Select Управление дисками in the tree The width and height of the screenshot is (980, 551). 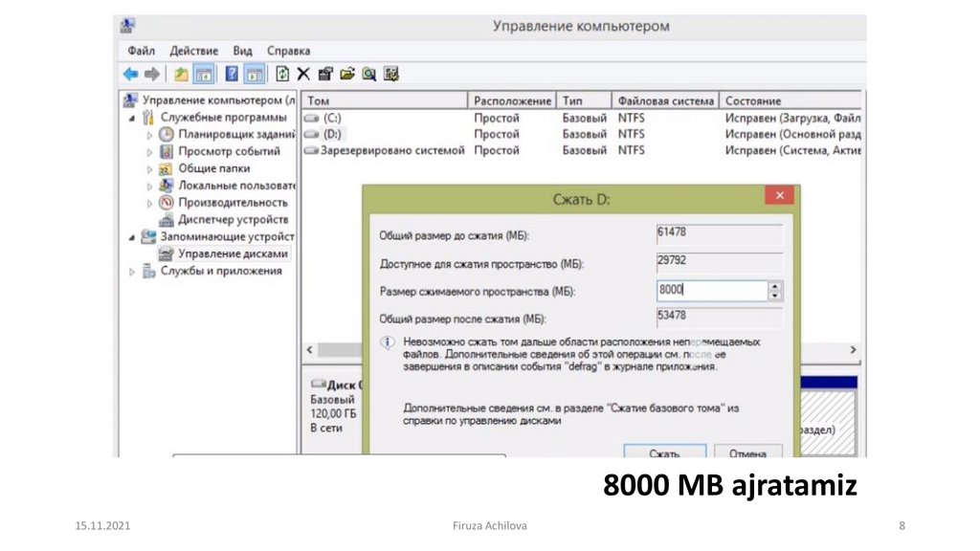[x=232, y=254]
